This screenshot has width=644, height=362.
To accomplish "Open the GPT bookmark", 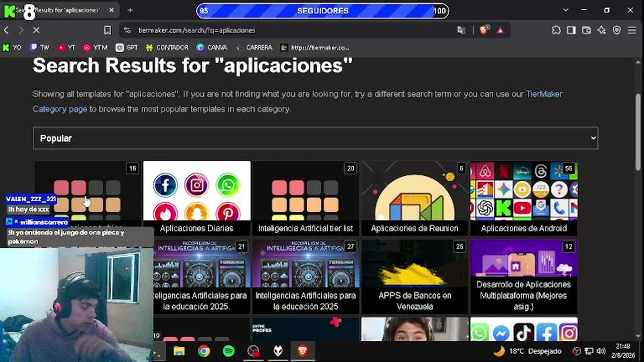I will 127,47.
